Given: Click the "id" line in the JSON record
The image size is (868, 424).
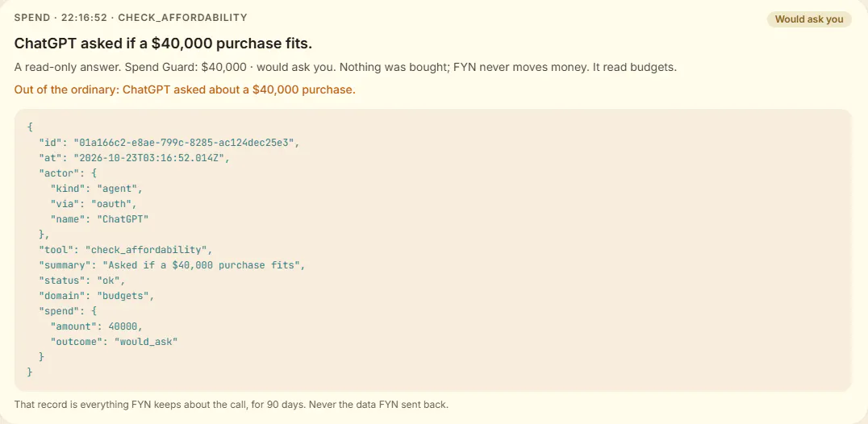Looking at the screenshot, I should (x=169, y=143).
